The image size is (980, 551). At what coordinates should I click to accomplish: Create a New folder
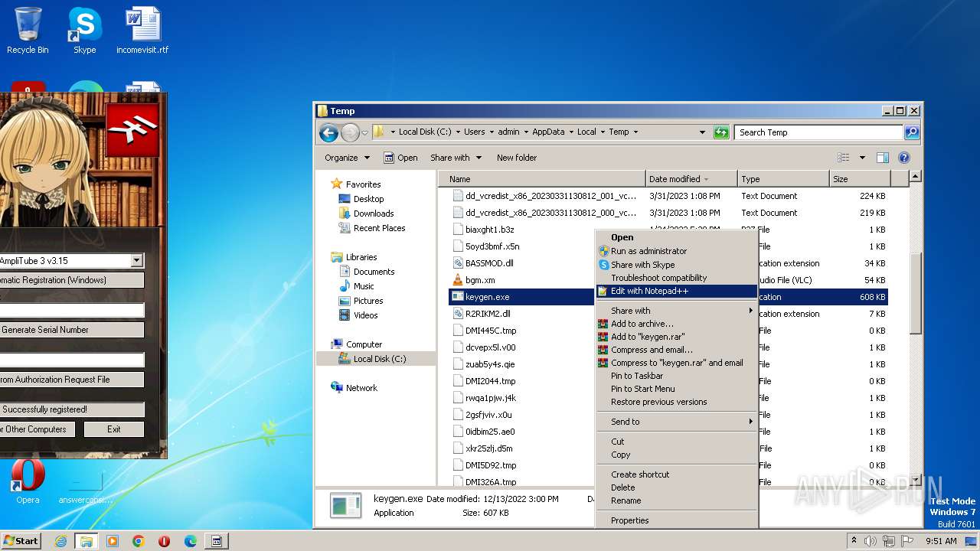(517, 158)
